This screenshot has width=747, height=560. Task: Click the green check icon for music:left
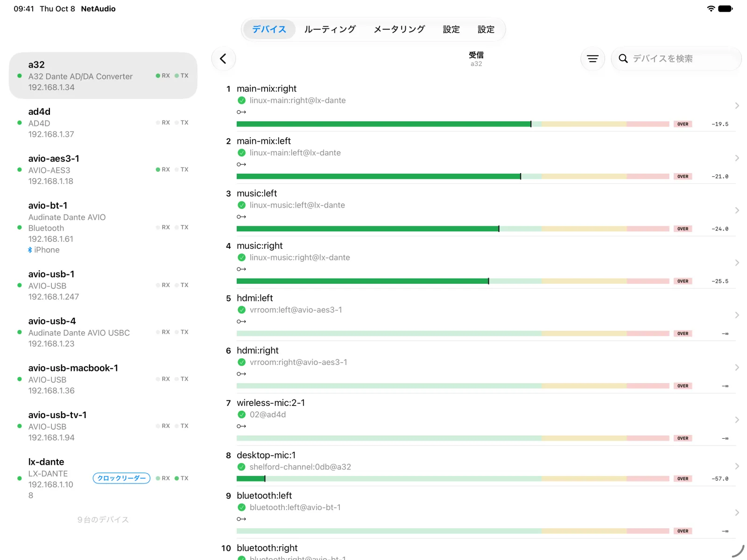click(x=242, y=205)
